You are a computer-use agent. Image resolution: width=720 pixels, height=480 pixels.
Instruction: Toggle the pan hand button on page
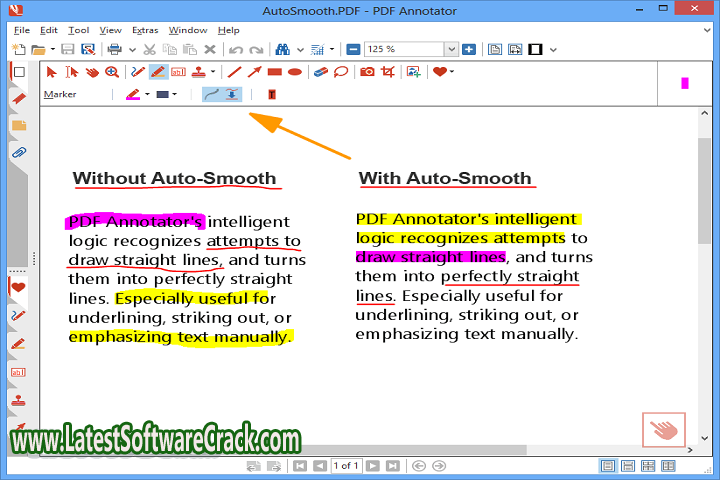(664, 430)
